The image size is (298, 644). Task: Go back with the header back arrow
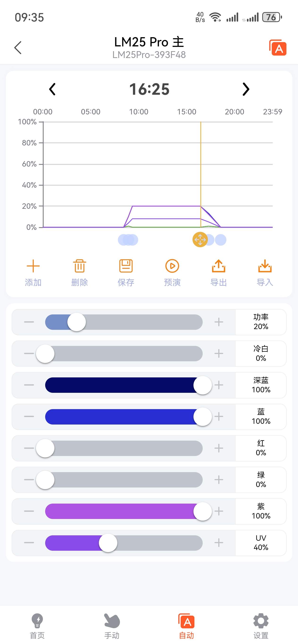pyautogui.click(x=18, y=48)
